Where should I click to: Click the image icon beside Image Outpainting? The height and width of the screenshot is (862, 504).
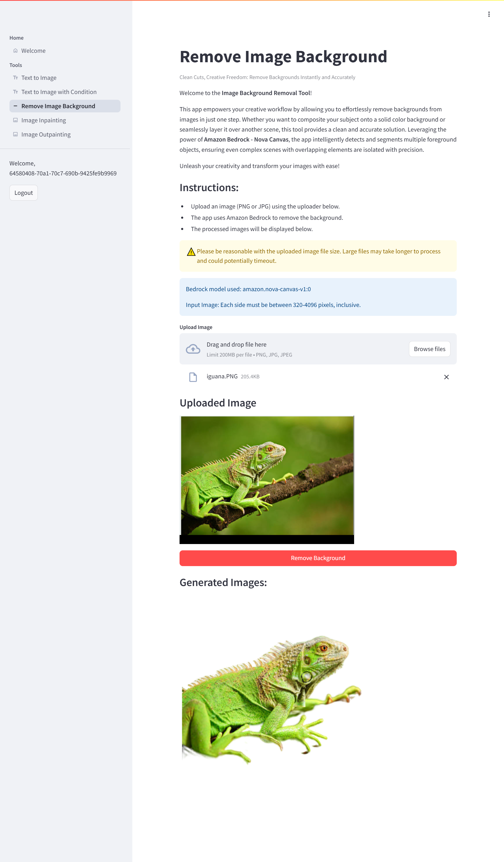pos(15,134)
